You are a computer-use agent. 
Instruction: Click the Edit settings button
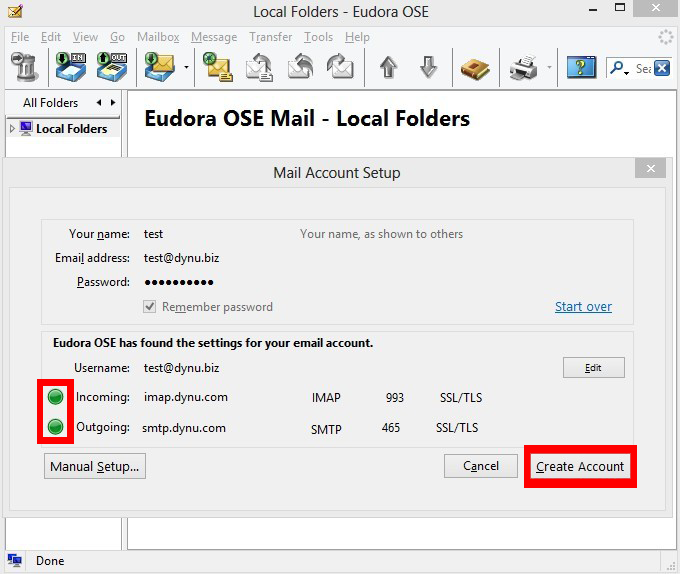point(594,368)
